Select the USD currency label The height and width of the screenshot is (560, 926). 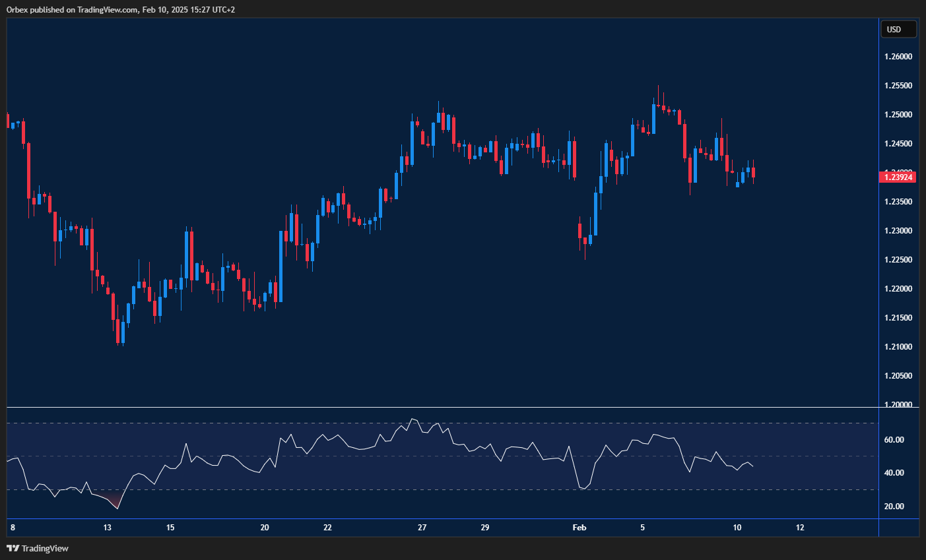click(x=899, y=28)
